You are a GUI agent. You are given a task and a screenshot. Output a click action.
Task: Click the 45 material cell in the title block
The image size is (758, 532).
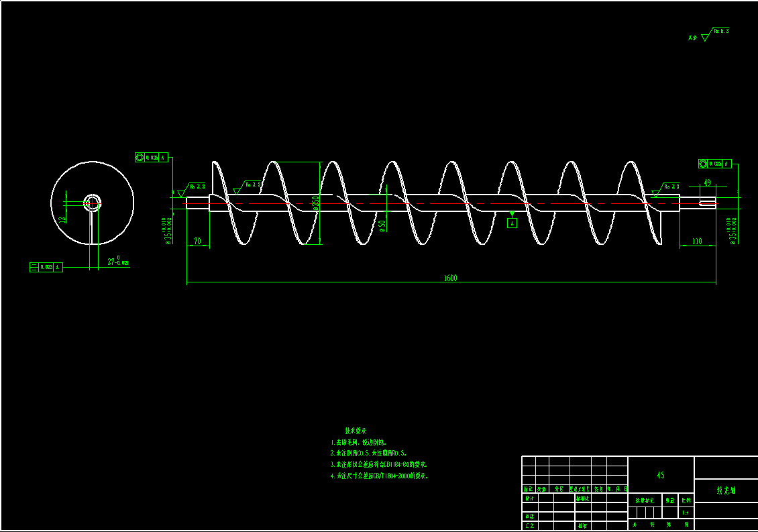pos(661,475)
